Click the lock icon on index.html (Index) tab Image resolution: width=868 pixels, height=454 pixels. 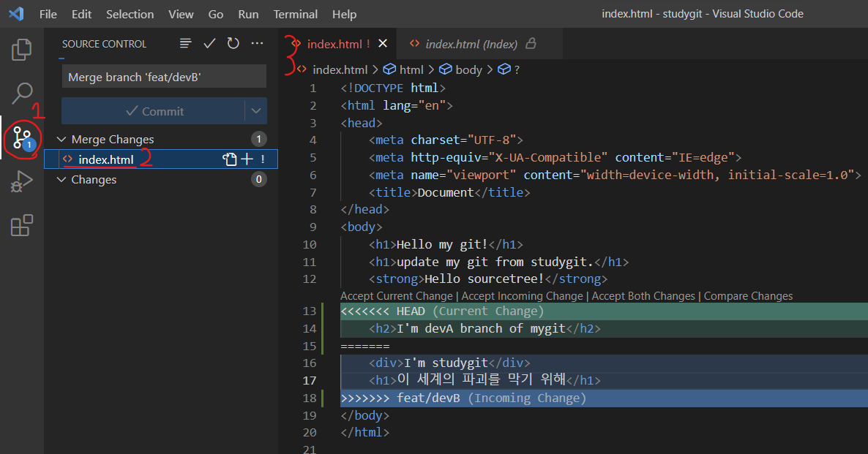click(531, 43)
